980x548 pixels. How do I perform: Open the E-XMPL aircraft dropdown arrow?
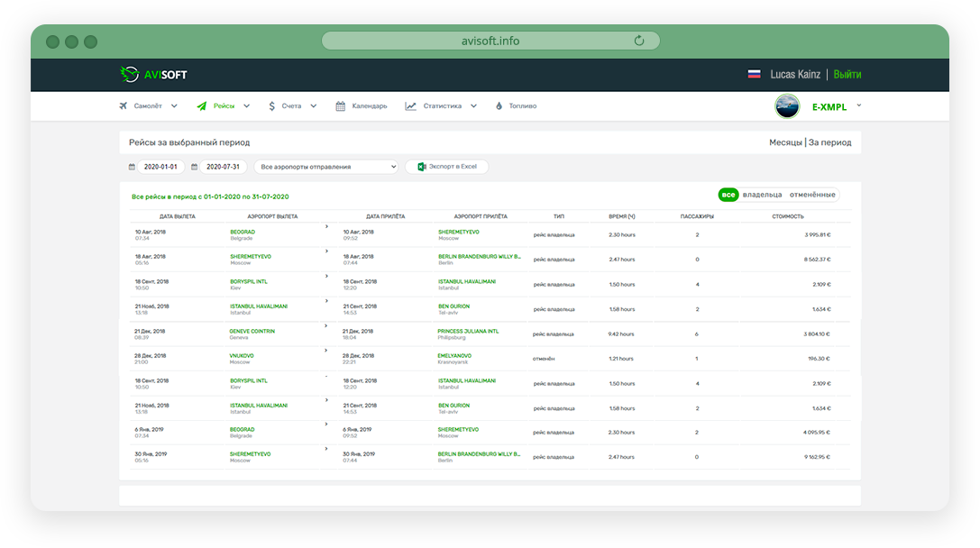coord(859,105)
